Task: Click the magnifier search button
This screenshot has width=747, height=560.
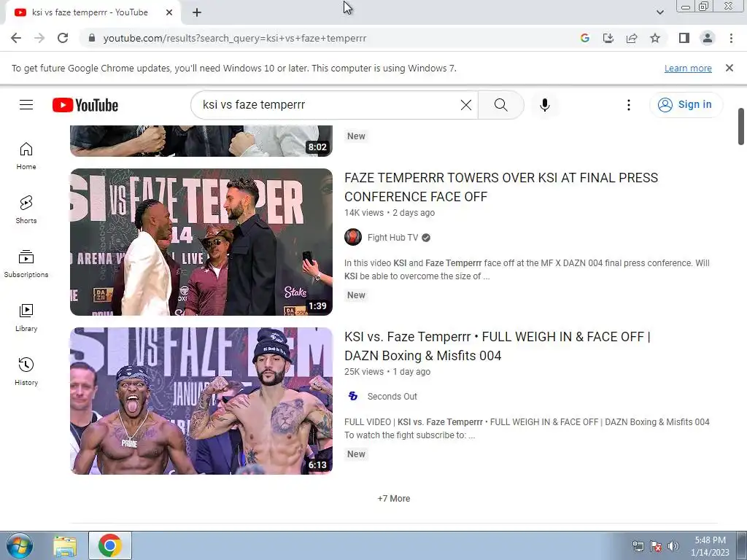Action: tap(500, 105)
